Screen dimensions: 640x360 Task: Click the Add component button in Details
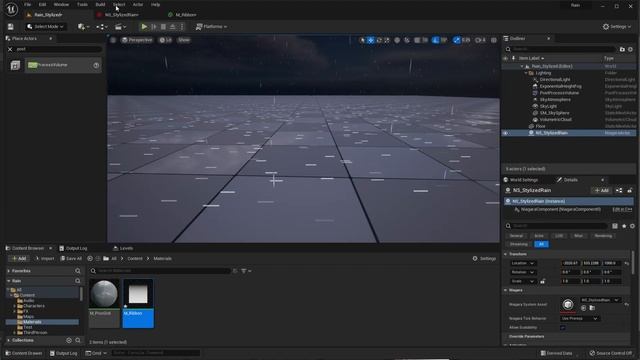click(601, 191)
